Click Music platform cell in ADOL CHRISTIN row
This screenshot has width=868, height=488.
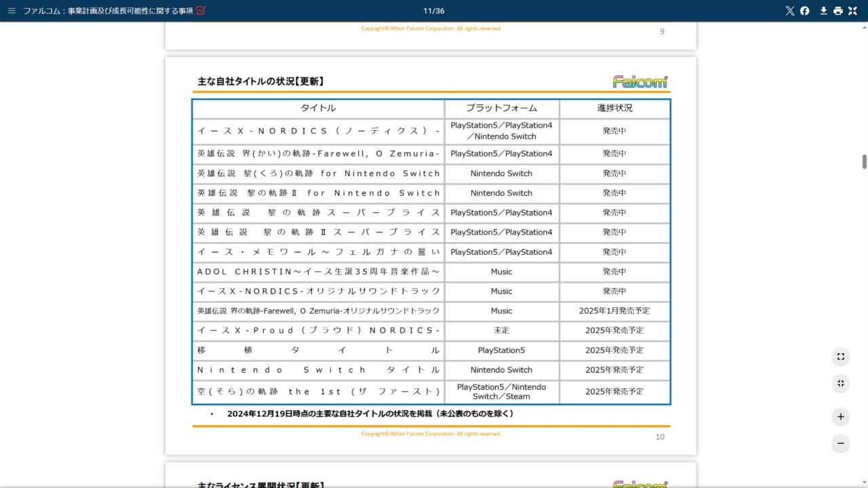coord(502,272)
